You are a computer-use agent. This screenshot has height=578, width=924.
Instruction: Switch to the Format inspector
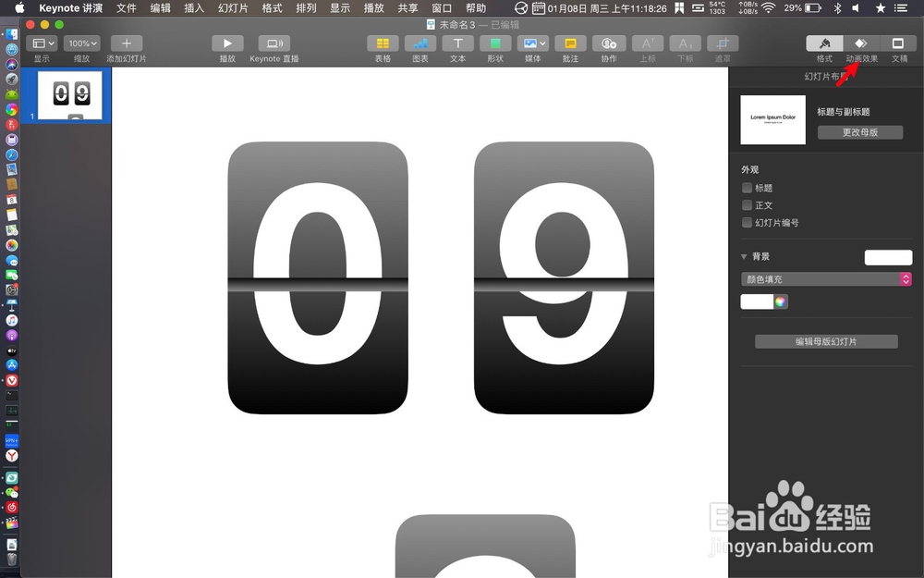click(824, 43)
